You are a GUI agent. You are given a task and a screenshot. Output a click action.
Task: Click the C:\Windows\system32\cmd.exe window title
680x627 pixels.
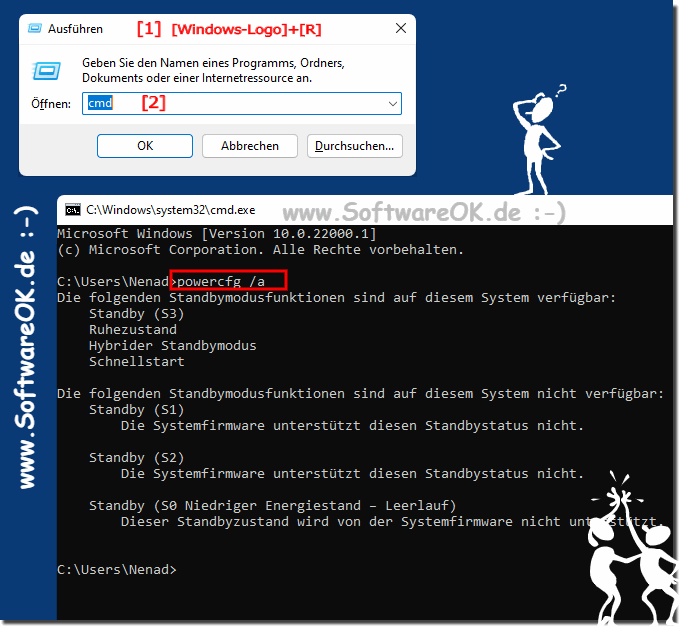(170, 210)
